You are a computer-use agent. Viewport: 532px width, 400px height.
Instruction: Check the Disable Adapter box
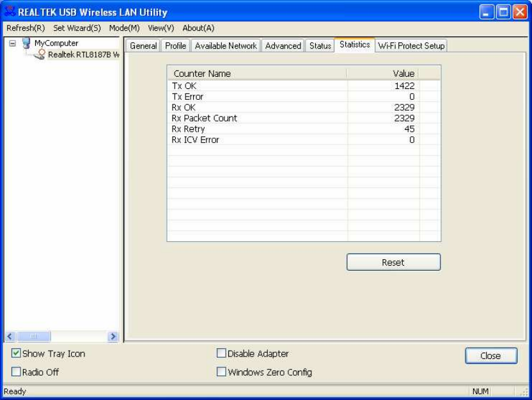(x=221, y=353)
